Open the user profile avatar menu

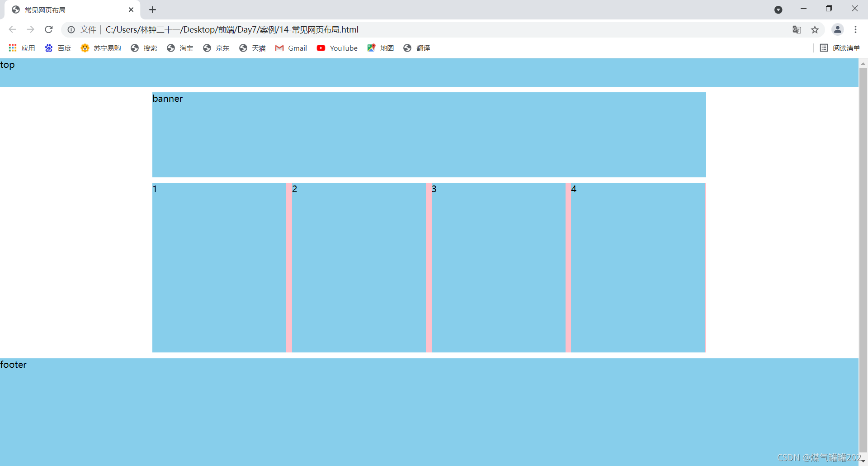pos(837,29)
